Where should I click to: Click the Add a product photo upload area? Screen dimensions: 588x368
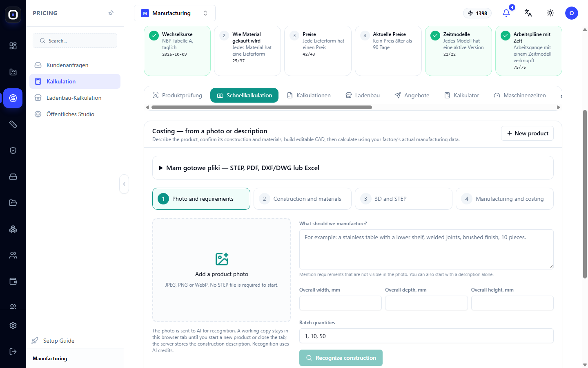[x=222, y=270]
